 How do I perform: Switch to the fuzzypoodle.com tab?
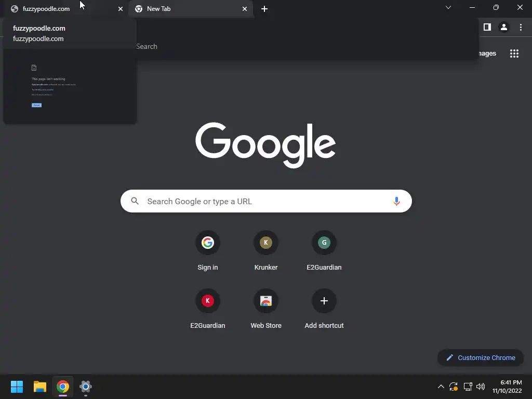click(x=64, y=9)
